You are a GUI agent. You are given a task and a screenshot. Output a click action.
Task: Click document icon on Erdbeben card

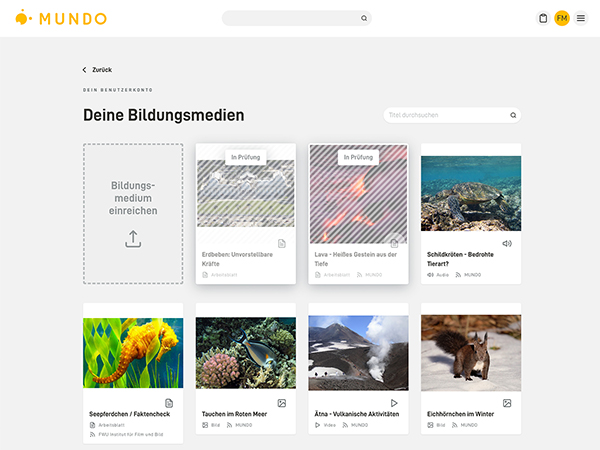tap(282, 243)
